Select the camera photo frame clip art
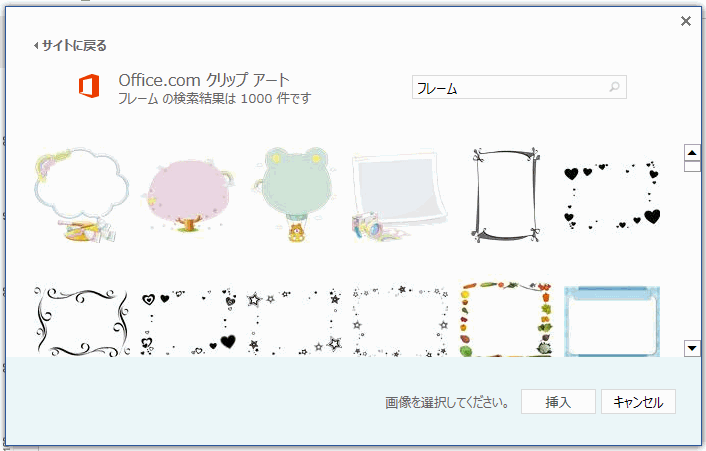706x451 pixels. [x=399, y=195]
